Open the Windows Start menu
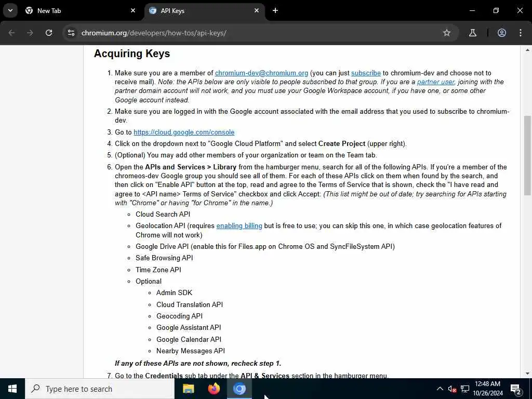The image size is (532, 399). (x=12, y=389)
